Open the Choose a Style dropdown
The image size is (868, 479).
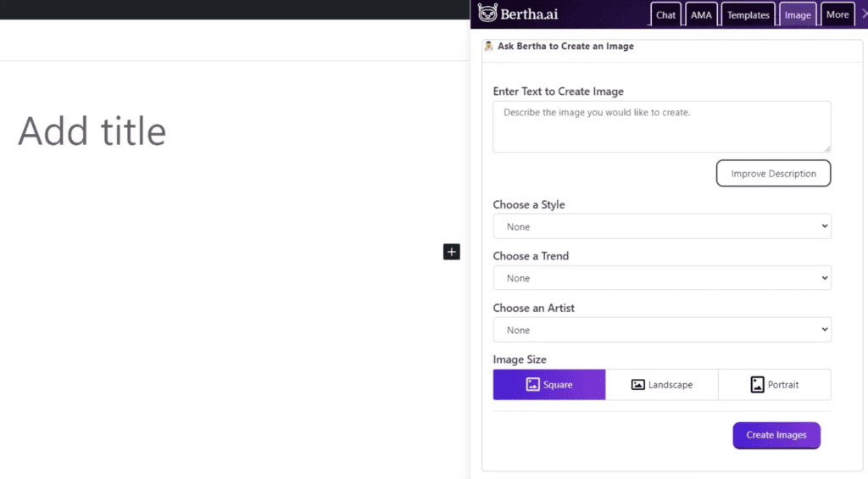pyautogui.click(x=662, y=227)
